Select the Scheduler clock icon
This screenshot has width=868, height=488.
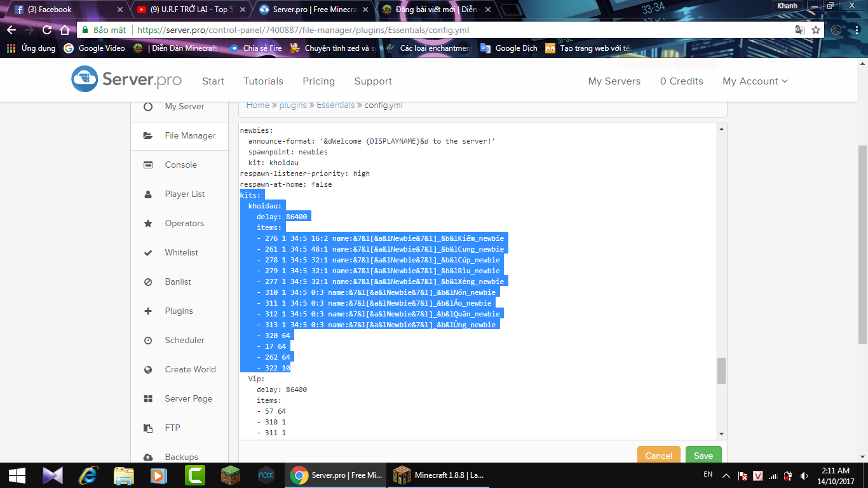coord(148,341)
